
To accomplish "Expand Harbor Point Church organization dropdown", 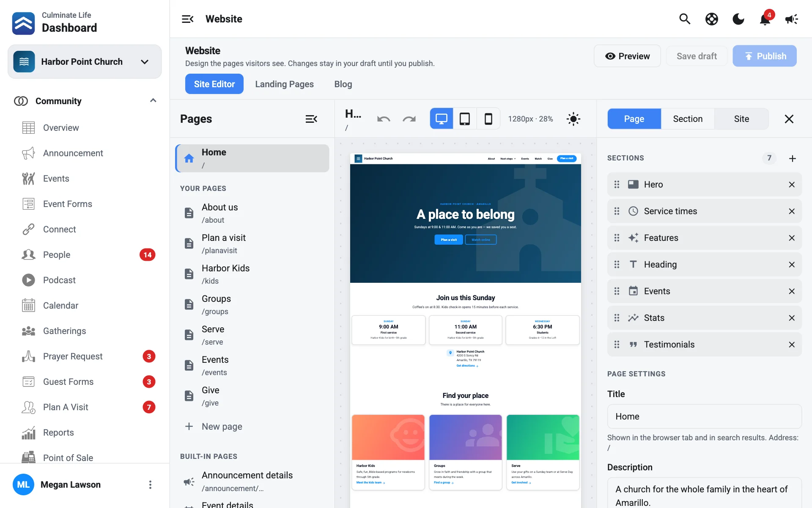I will tap(85, 62).
